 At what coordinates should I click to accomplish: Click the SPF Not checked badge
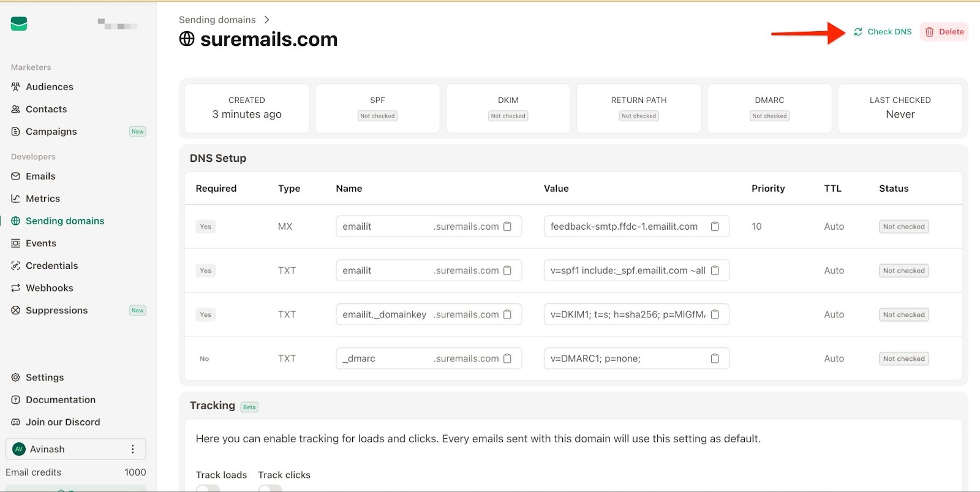click(377, 116)
